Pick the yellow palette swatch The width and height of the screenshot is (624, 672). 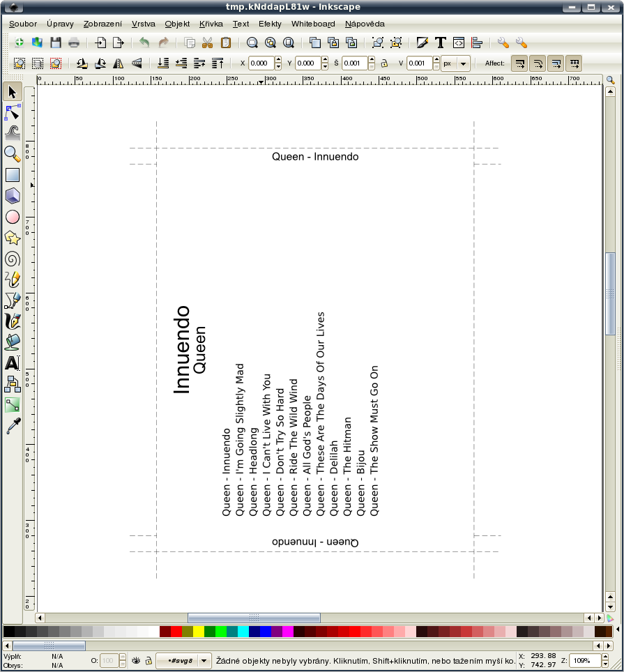[x=199, y=632]
